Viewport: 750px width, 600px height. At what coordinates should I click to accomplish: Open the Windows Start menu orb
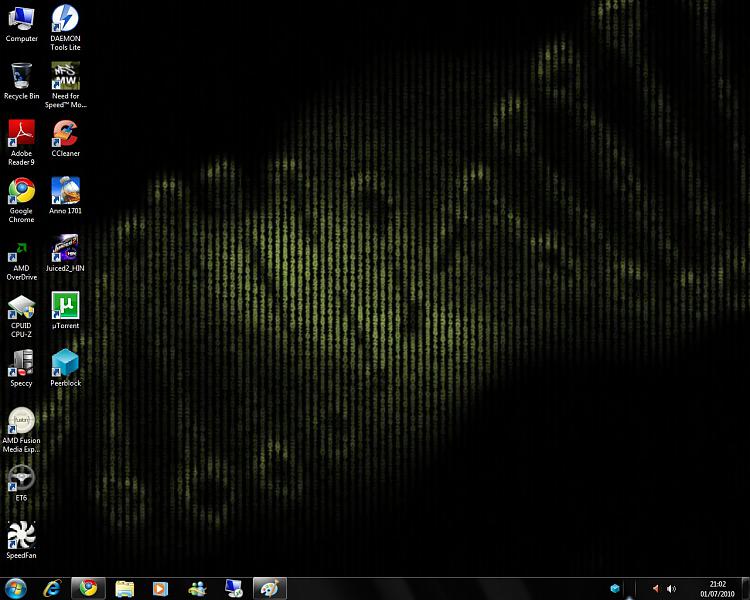click(16, 589)
